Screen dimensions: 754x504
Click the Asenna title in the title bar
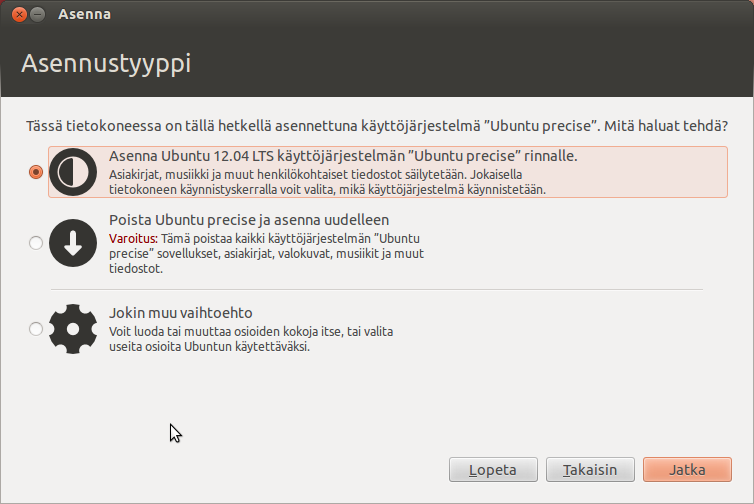click(85, 15)
